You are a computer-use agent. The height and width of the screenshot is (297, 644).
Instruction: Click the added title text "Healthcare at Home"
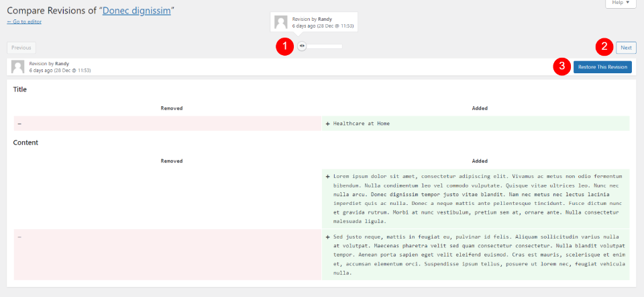point(362,124)
